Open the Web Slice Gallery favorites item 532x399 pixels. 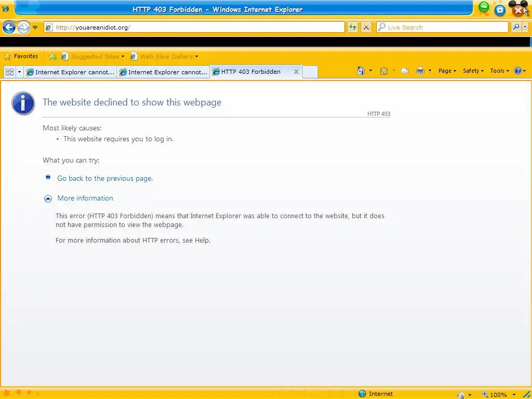(162, 57)
